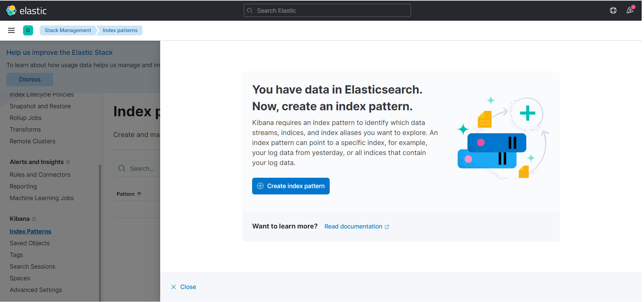Open Saved Objects

pos(29,243)
